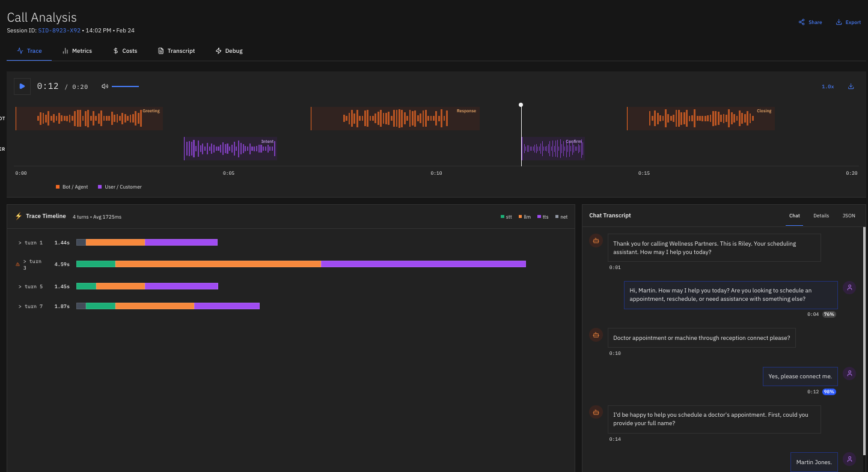Click the lightning Trace Timeline icon

[19, 216]
